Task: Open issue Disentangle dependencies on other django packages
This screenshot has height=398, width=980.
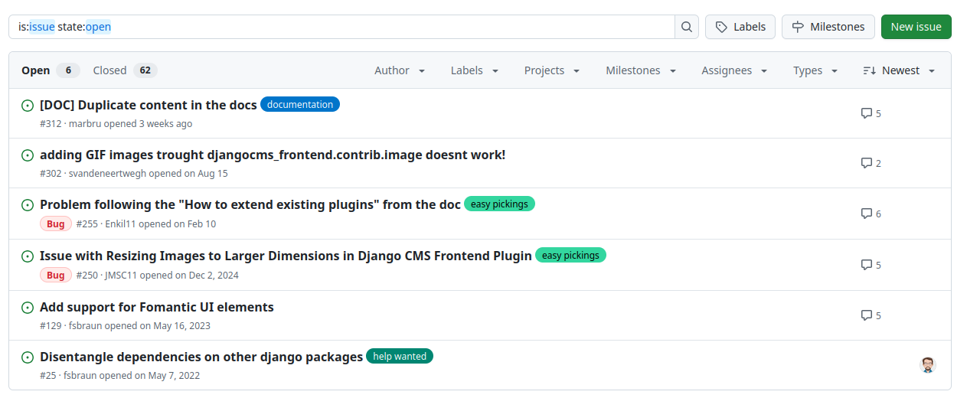Action: (x=201, y=357)
